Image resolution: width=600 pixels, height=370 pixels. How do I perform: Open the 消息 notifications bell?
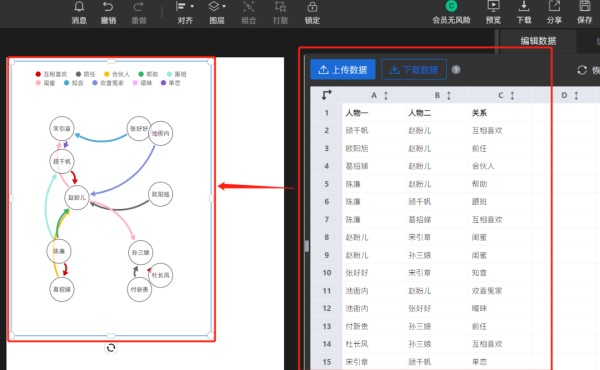(79, 7)
